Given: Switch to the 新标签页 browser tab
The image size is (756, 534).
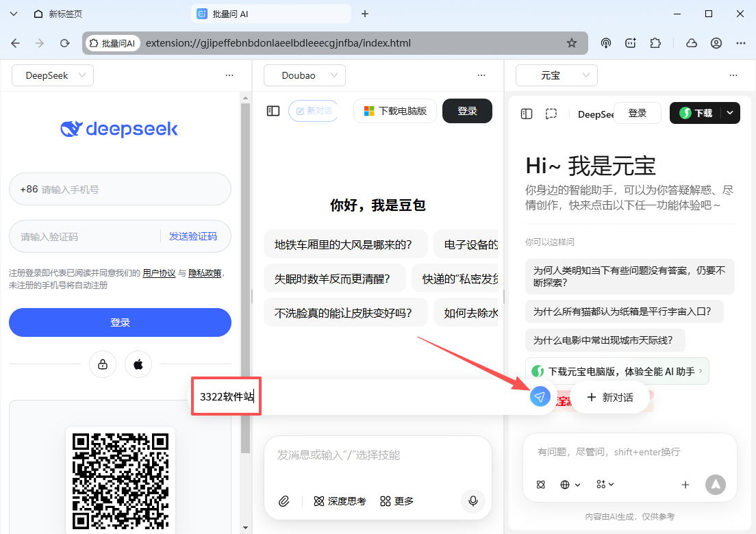Looking at the screenshot, I should point(66,14).
